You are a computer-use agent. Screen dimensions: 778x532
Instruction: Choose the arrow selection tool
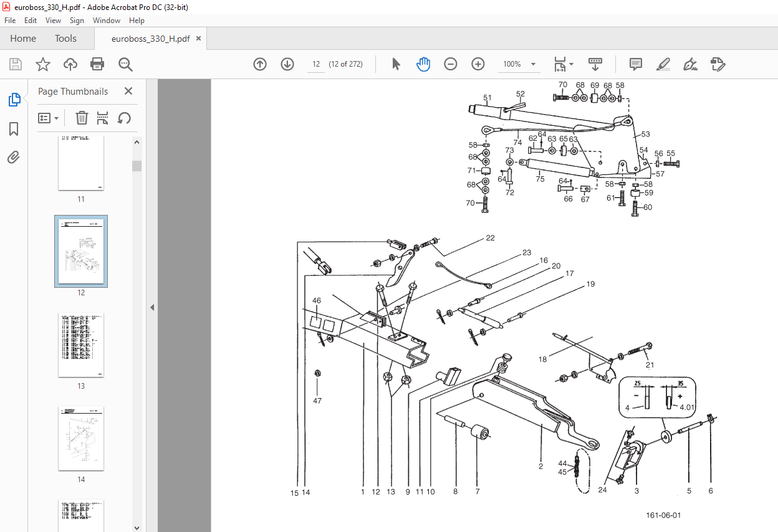tap(396, 64)
